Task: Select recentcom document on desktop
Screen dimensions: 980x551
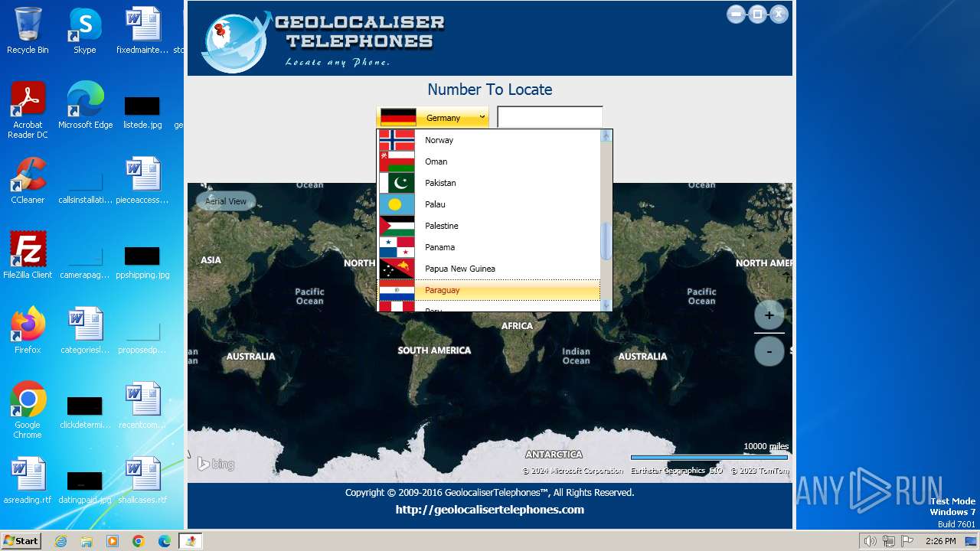Action: [142, 405]
